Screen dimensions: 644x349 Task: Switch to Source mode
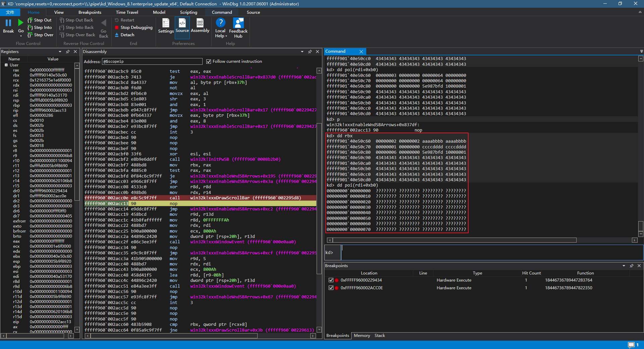pyautogui.click(x=182, y=26)
